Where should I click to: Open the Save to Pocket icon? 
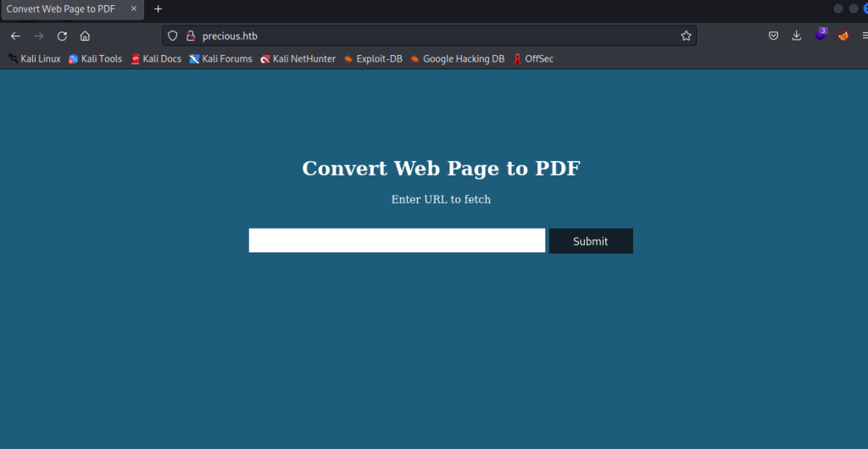pos(773,36)
